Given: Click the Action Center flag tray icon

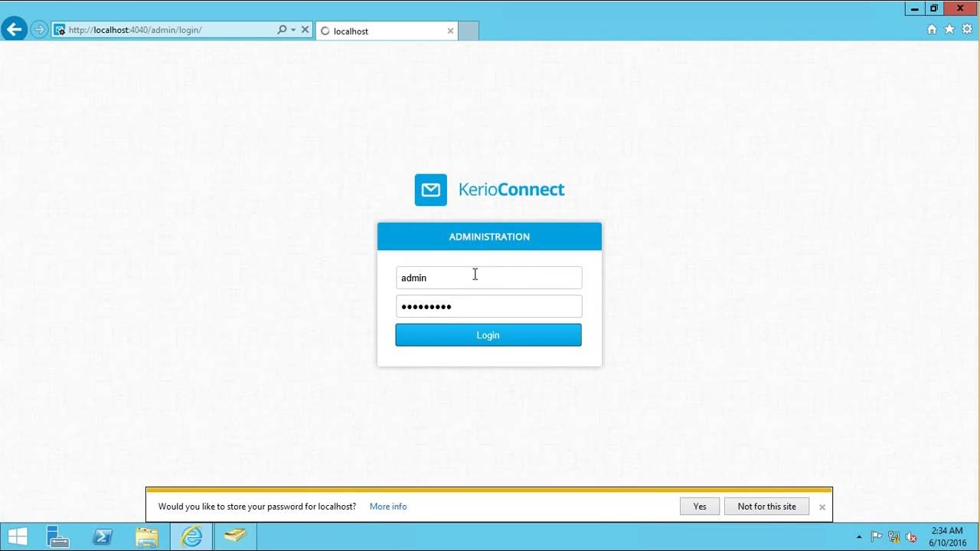Looking at the screenshot, I should click(x=877, y=537).
